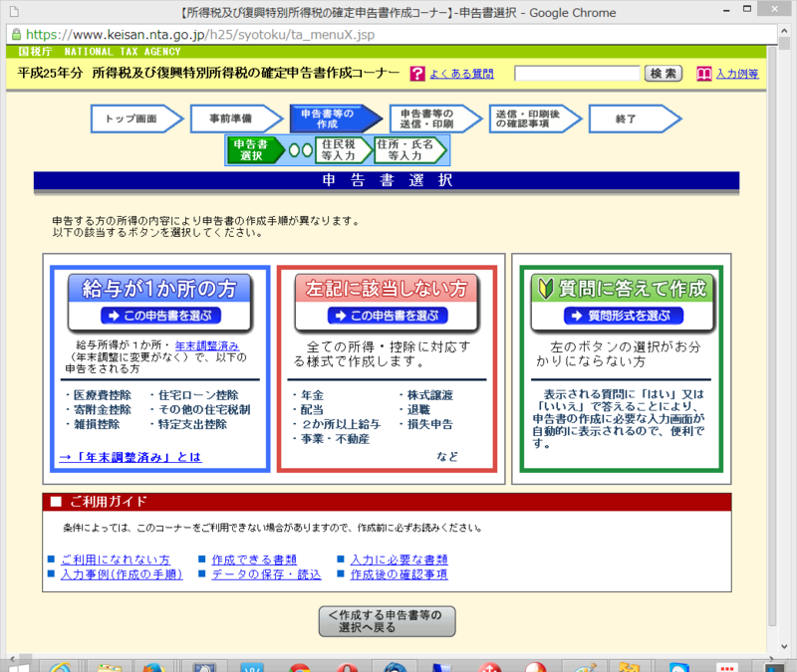797x672 pixels.
Task: Open the 作成できる書類 link
Action: click(x=254, y=560)
